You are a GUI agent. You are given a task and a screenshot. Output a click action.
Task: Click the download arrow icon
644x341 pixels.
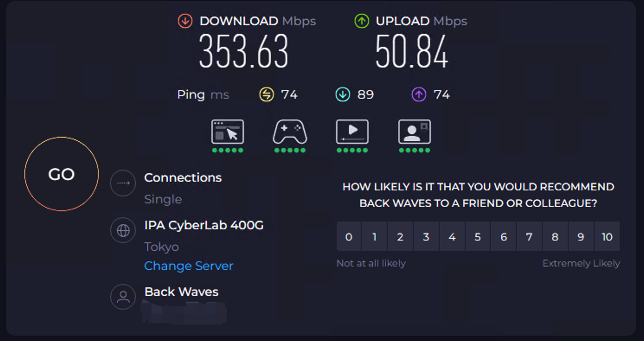185,21
